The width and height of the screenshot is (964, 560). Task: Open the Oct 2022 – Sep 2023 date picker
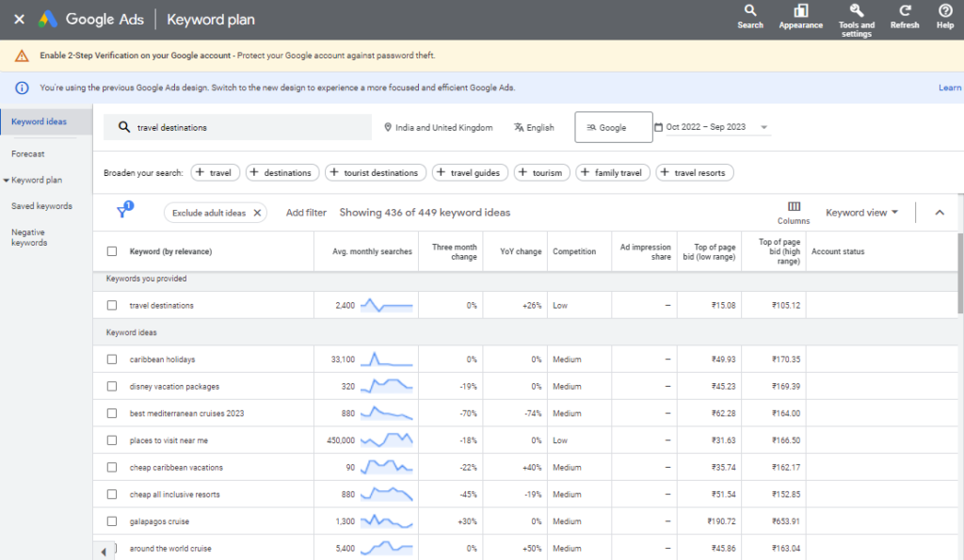pyautogui.click(x=712, y=127)
